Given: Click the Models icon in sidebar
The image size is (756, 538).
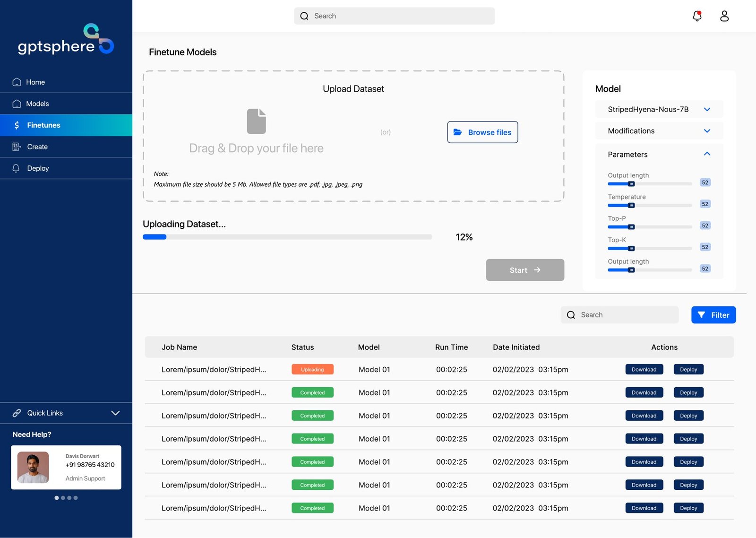Looking at the screenshot, I should tap(17, 104).
